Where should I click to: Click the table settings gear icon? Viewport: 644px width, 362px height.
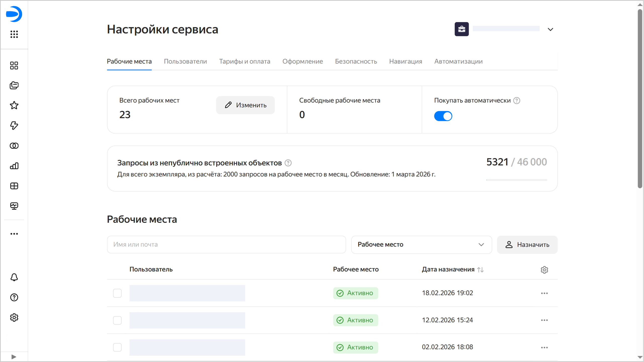point(544,270)
